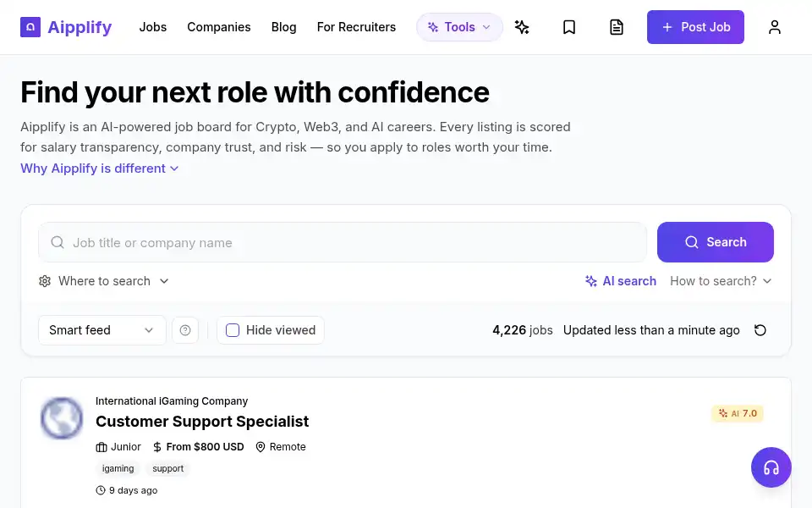The image size is (812, 508).
Task: Click the Aipplify brand name link
Action: point(80,27)
